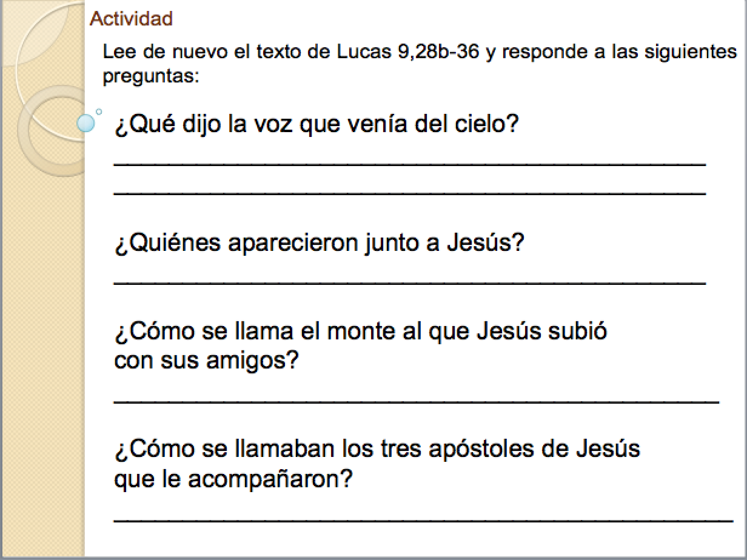Click the blue bullet circle icon
The image size is (747, 560).
(x=87, y=124)
